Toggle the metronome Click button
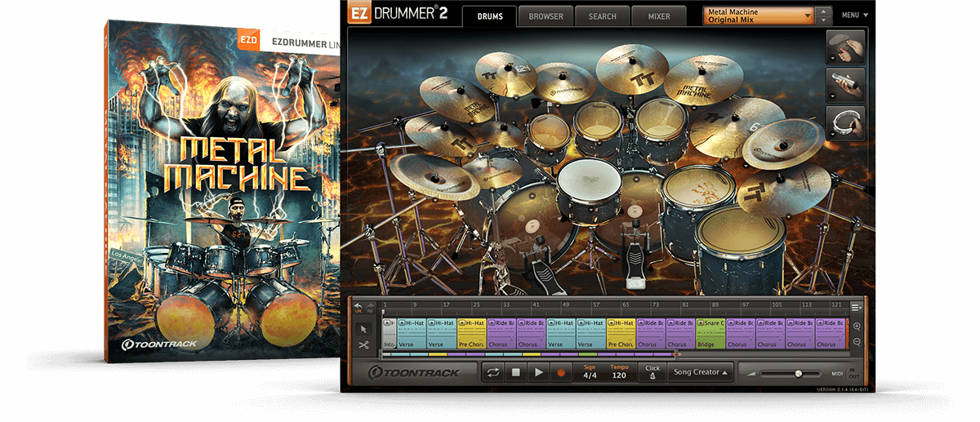Screen dimensions: 980x422 click(x=652, y=372)
